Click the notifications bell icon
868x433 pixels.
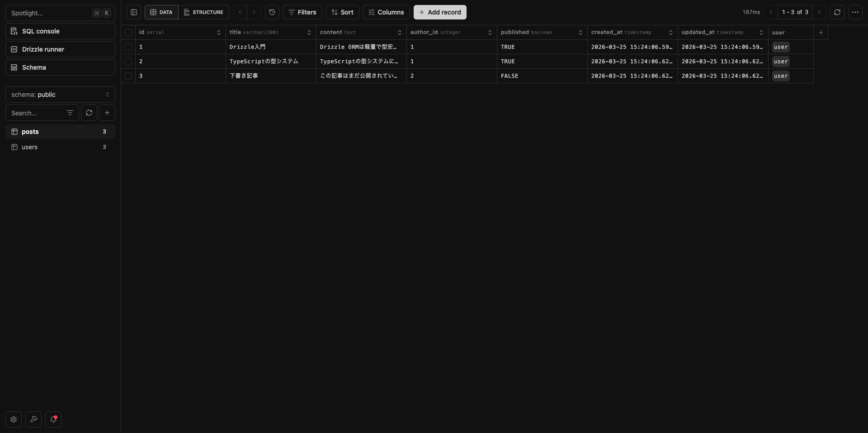pos(53,419)
